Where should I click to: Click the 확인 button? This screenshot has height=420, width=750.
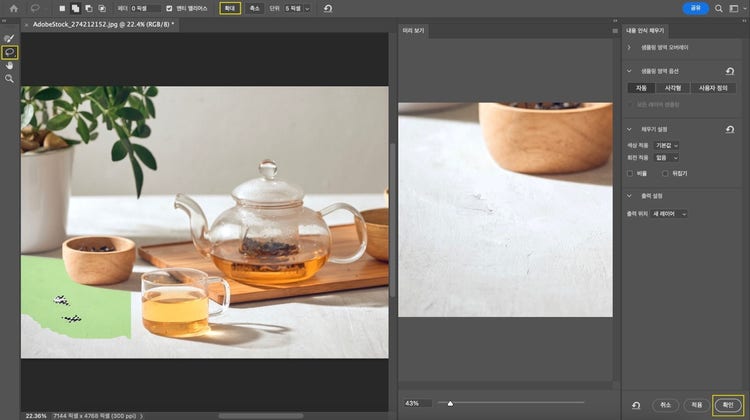click(727, 404)
